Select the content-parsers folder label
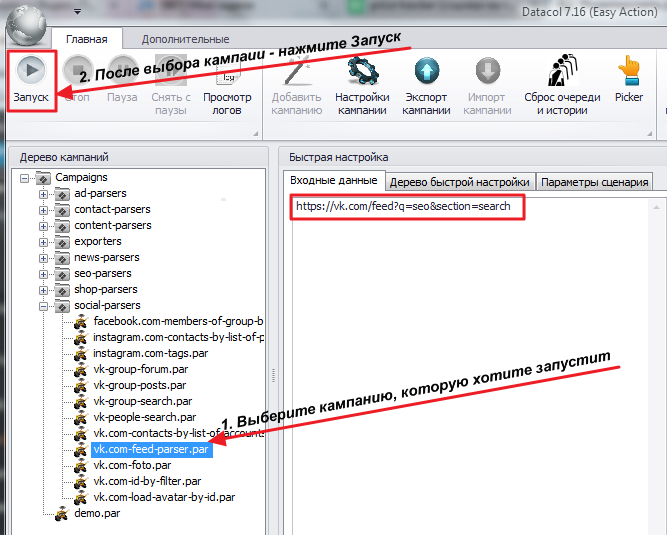The height and width of the screenshot is (535, 667). 113,225
